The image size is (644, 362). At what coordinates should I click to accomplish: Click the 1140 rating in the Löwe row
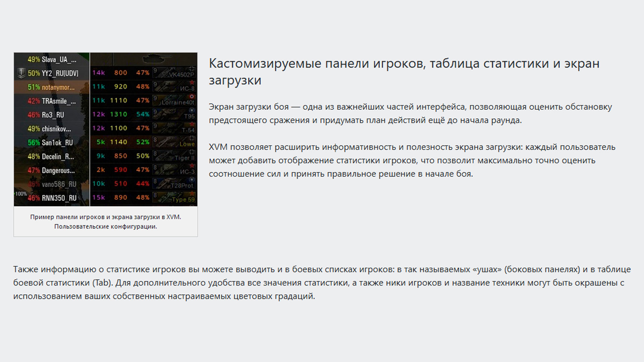click(119, 142)
